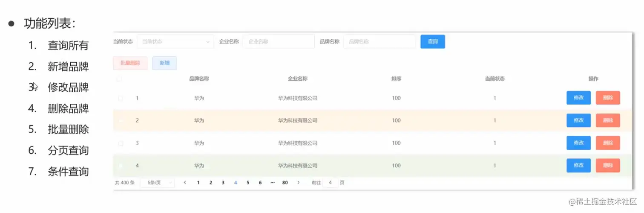Click the 企业名称 column header
This screenshot has width=644, height=213.
[298, 79]
